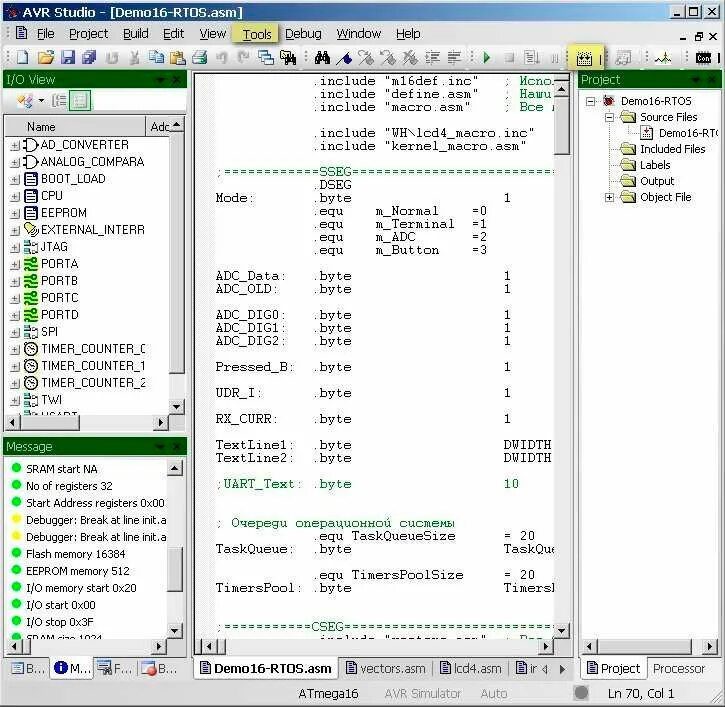Viewport: 725px width, 707px height.
Task: Click the Cut scissors icon
Action: (134, 57)
